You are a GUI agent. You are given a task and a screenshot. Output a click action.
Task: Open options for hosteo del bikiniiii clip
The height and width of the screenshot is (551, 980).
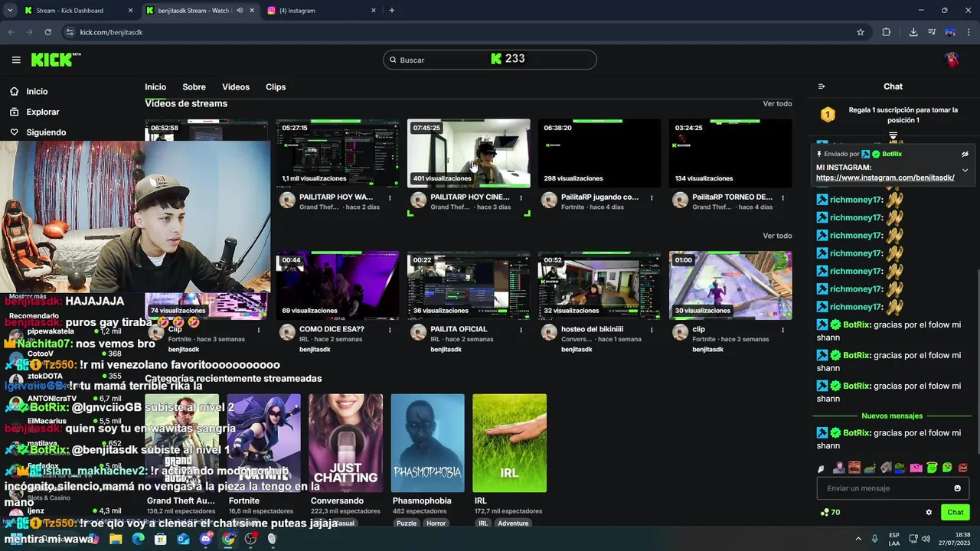[652, 330]
